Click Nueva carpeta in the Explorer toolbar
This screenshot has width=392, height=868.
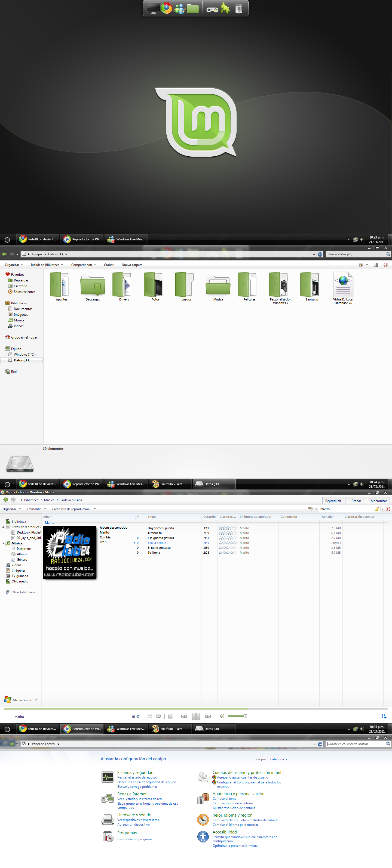click(x=132, y=265)
